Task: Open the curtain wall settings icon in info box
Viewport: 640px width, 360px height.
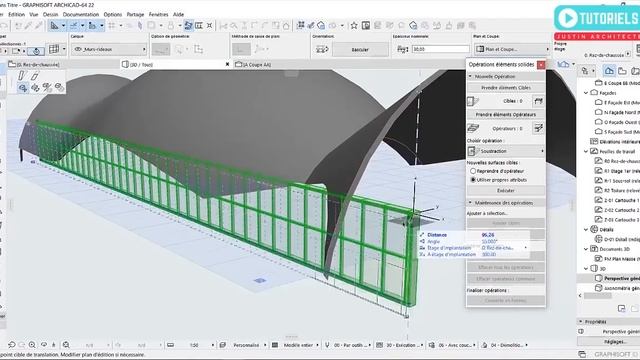Action: coord(54,49)
